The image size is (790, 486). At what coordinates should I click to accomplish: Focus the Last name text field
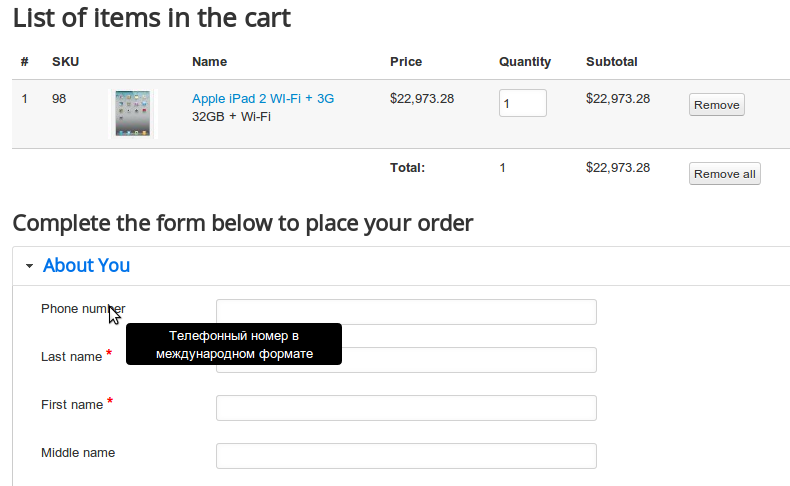tap(406, 360)
